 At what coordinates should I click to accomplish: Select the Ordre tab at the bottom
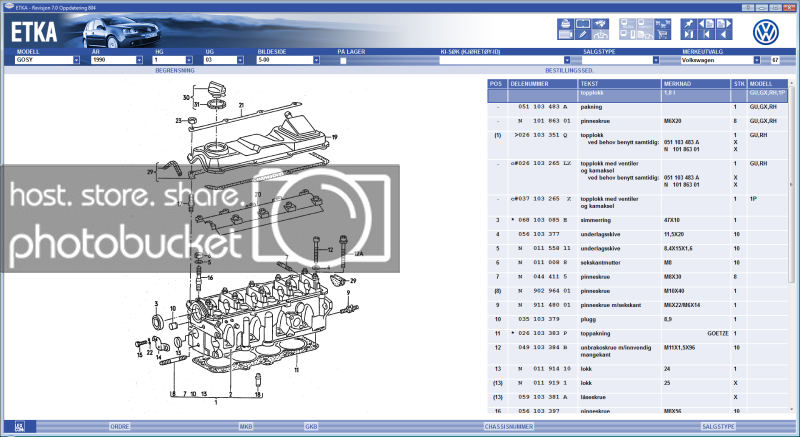[119, 426]
